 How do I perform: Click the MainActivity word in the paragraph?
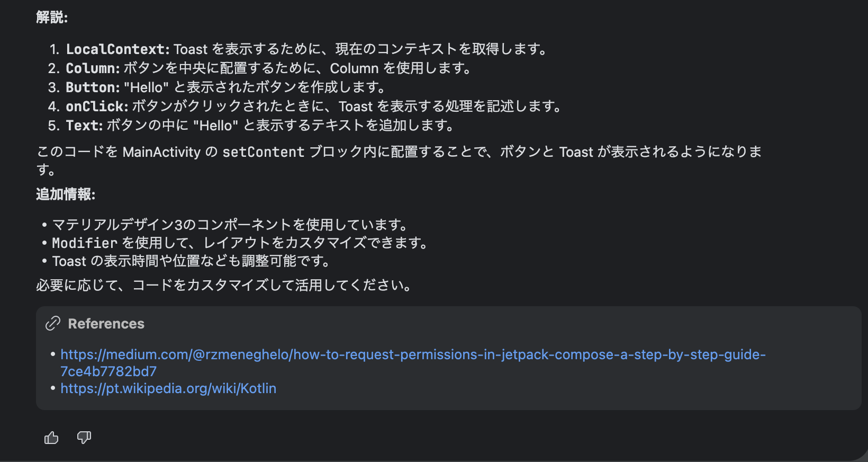point(161,152)
